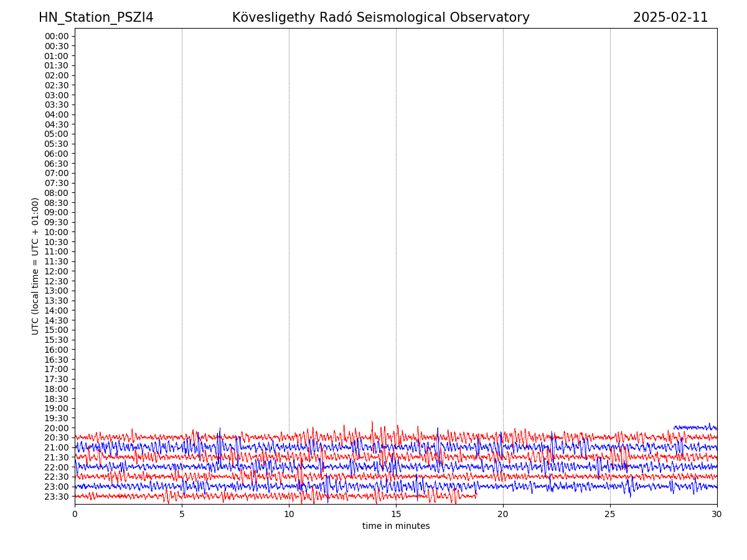Click the 06:30 time tick label
Image resolution: width=747 pixels, height=560 pixels.
pos(57,164)
